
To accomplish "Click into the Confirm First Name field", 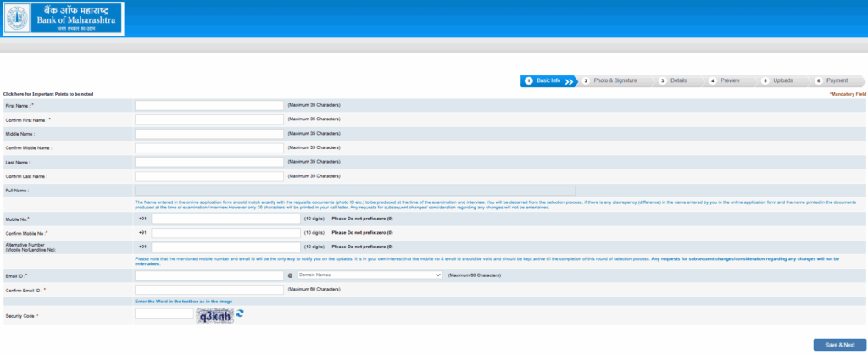I will point(209,119).
